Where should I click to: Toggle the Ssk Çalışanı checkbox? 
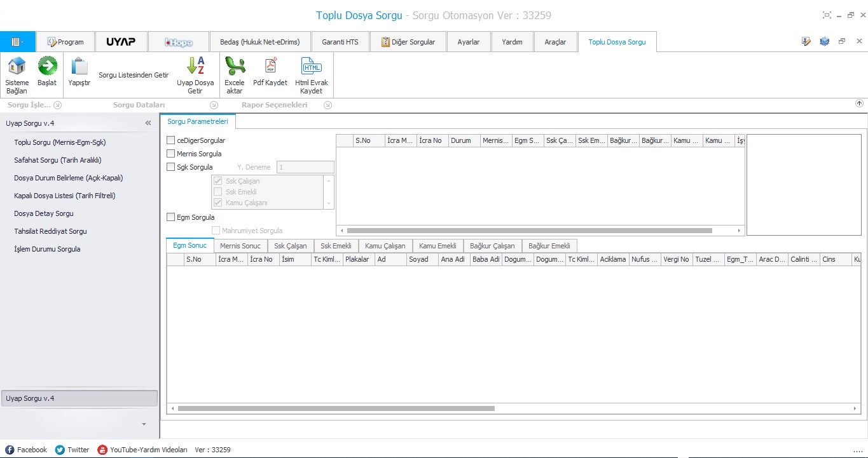pyautogui.click(x=218, y=181)
